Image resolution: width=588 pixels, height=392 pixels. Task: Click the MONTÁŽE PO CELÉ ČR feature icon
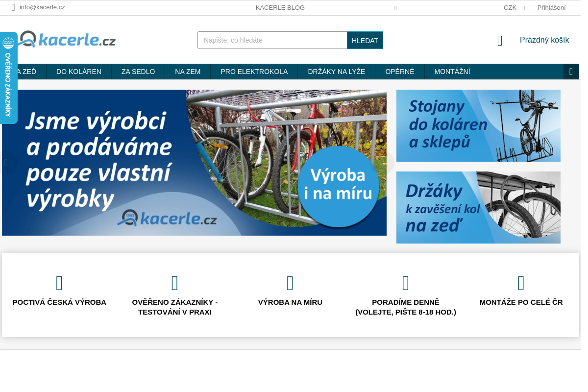point(521,283)
